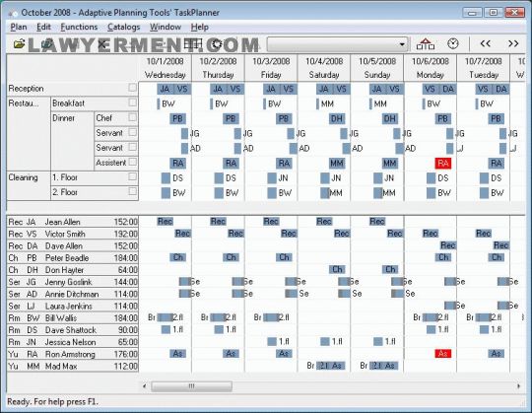Select the 10/6/2008 Monday column header
532x413 pixels.
point(431,68)
